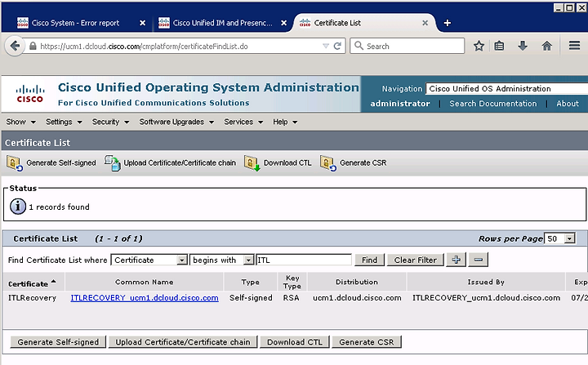
Task: Click the Self-signed type cell
Action: 251,298
